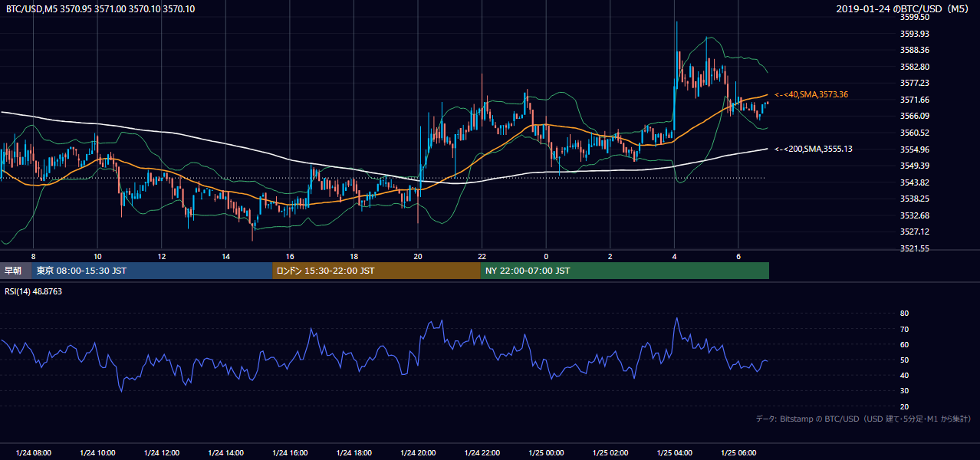Click the 早朝 session block
This screenshot has width=980, height=460.
coord(15,271)
